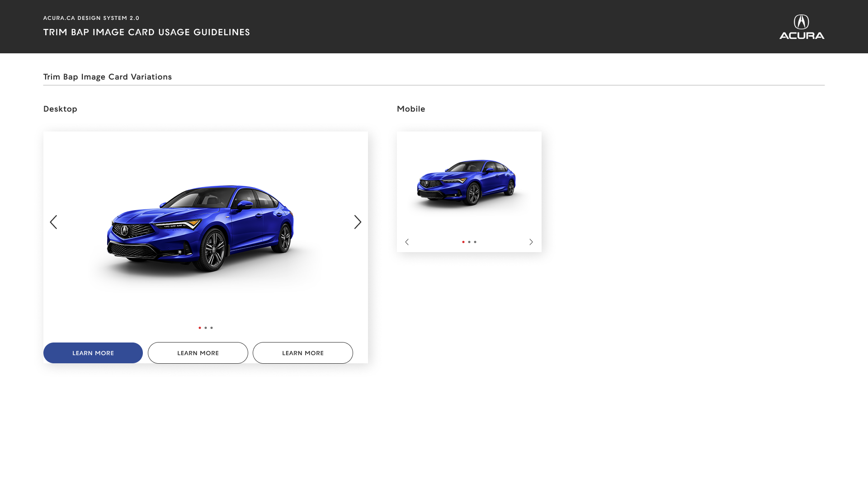Select the last pagination dot on mobile carousel
Viewport: 868px width, 488px height.
pos(475,242)
